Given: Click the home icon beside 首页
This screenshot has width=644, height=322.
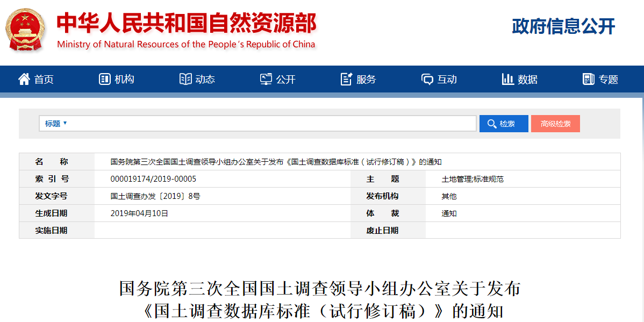Looking at the screenshot, I should point(24,79).
